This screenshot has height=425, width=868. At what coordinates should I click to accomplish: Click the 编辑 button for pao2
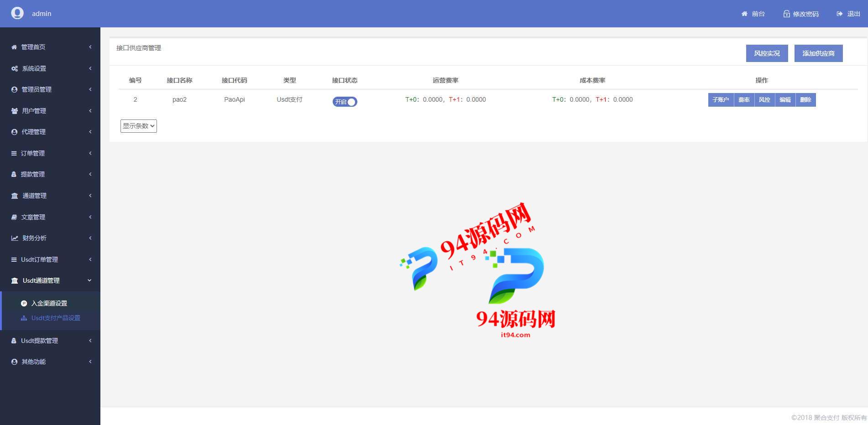[785, 100]
